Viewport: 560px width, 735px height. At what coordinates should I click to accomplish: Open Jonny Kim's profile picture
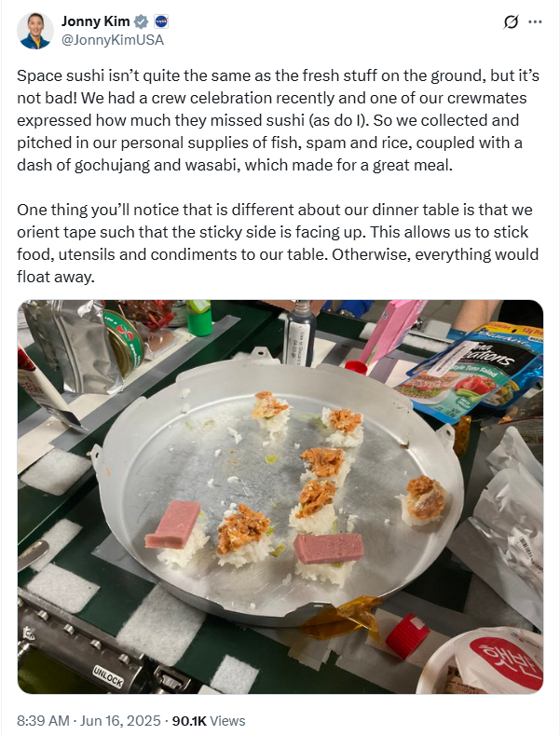[34, 31]
